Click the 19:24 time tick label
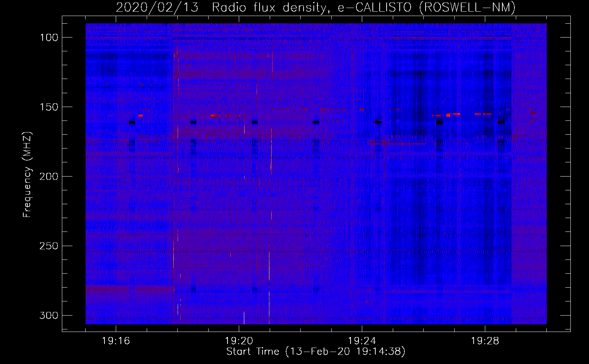The width and height of the screenshot is (589, 364). (x=362, y=341)
